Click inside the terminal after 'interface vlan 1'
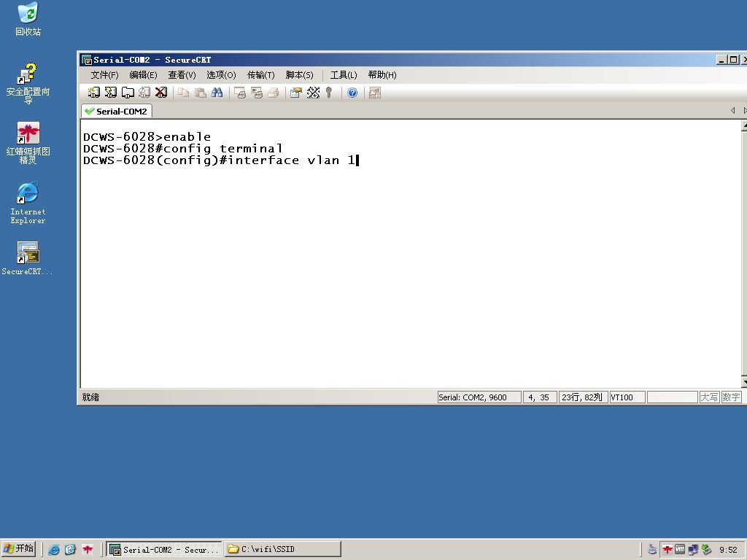This screenshot has height=560, width=747. tap(358, 160)
